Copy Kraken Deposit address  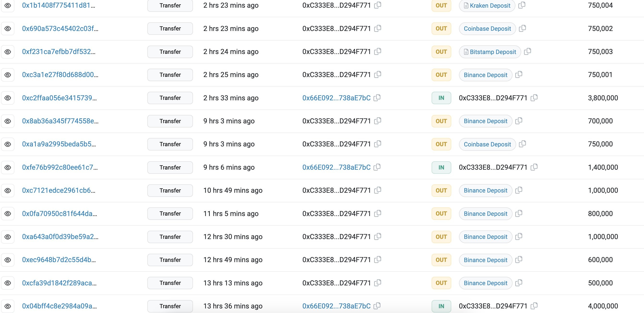[522, 5]
